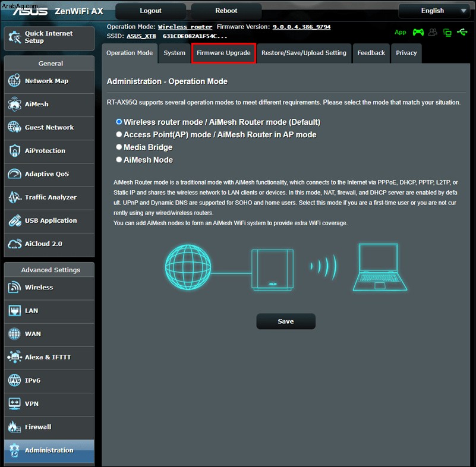This screenshot has width=476, height=467.
Task: Open the Network Map menu item
Action: 49,81
